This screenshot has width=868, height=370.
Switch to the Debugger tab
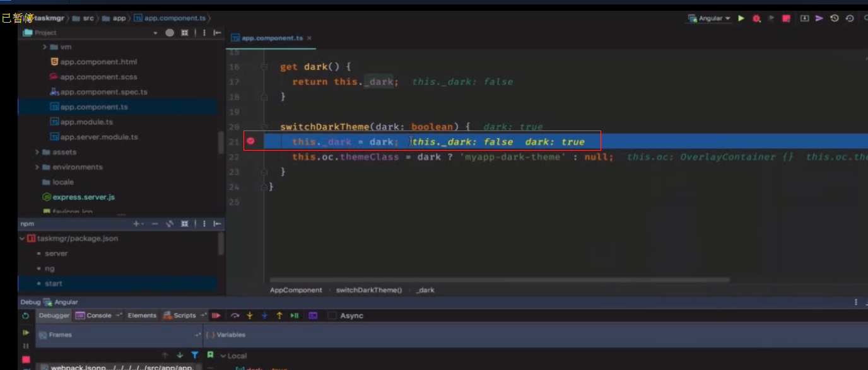coord(54,315)
